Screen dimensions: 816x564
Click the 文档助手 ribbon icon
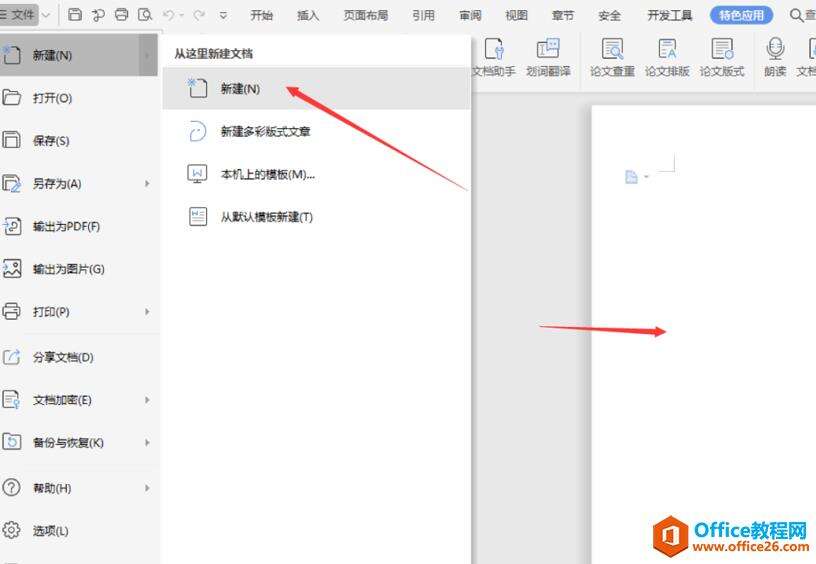(494, 49)
